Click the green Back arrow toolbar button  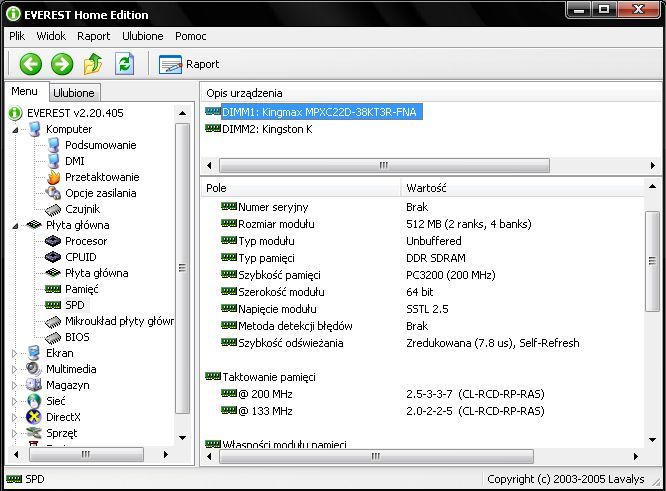[31, 64]
